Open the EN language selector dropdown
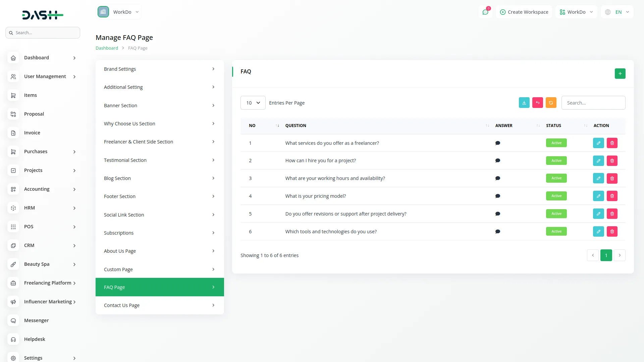The image size is (644, 362). pos(616,12)
